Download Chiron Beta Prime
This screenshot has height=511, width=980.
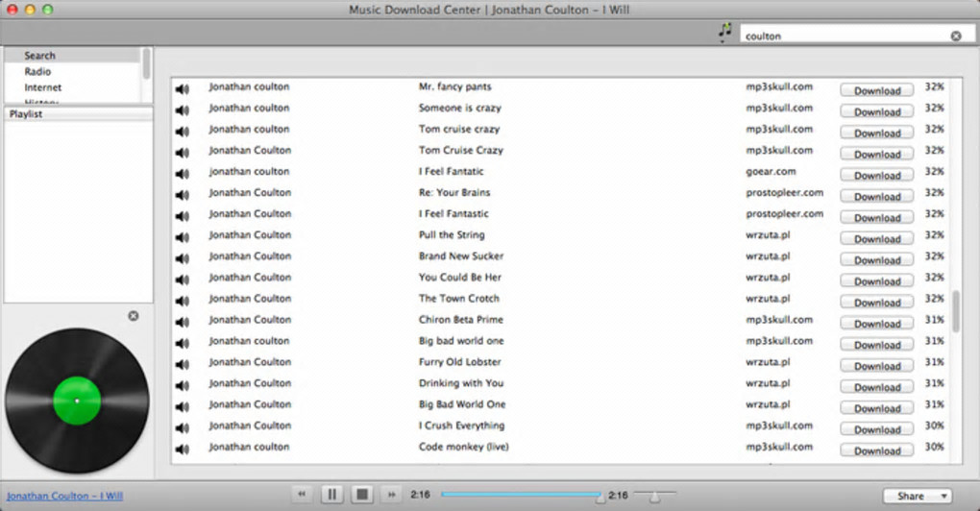coord(877,324)
